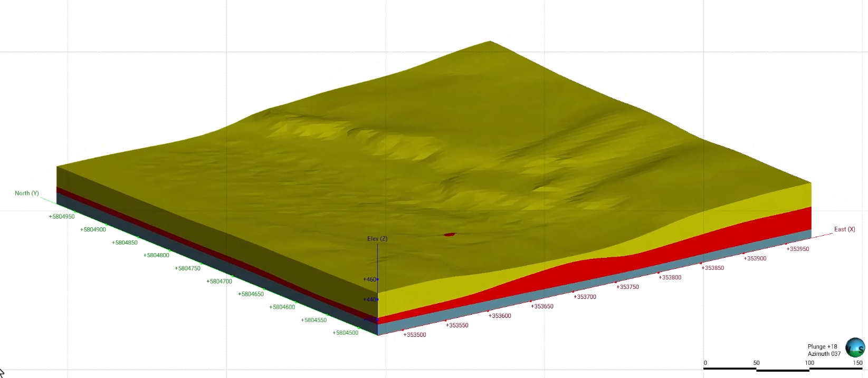This screenshot has height=378, width=868.
Task: Click the +353750 easting tick label
Action: click(x=627, y=287)
